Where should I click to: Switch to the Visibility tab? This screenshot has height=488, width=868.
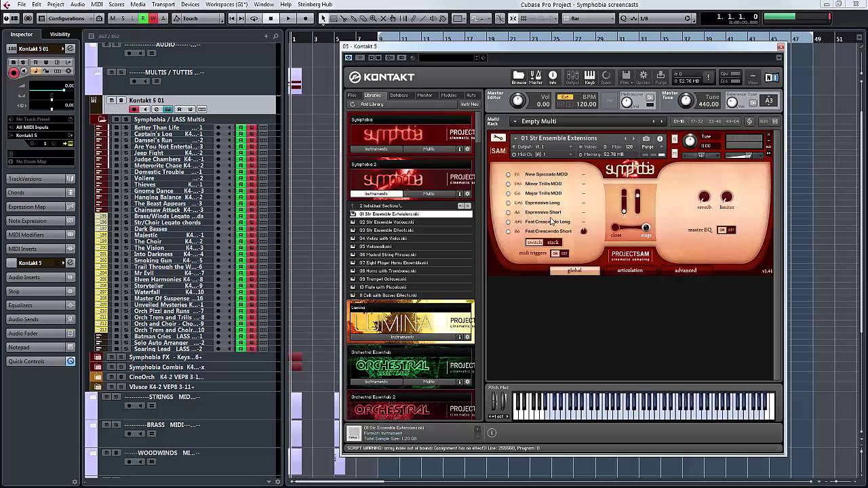click(x=60, y=34)
